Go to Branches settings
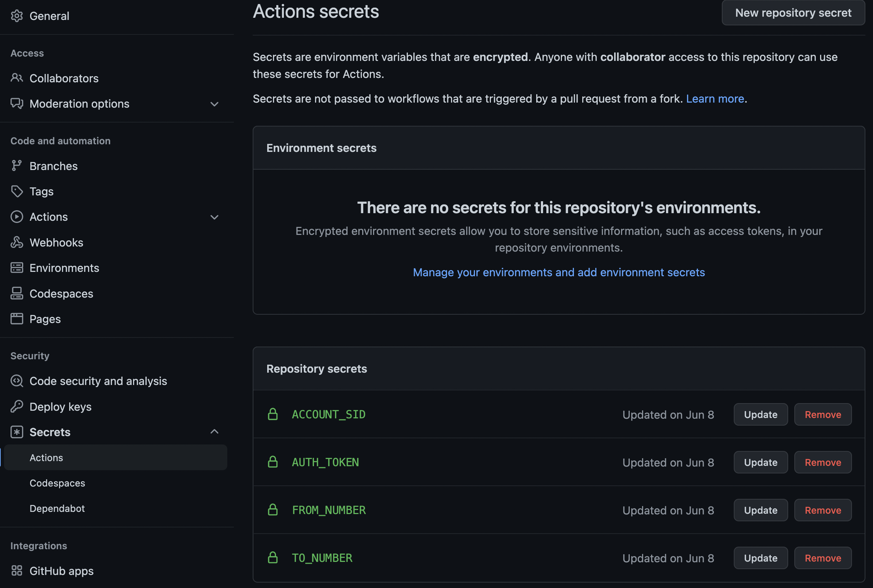The height and width of the screenshot is (588, 873). (54, 166)
